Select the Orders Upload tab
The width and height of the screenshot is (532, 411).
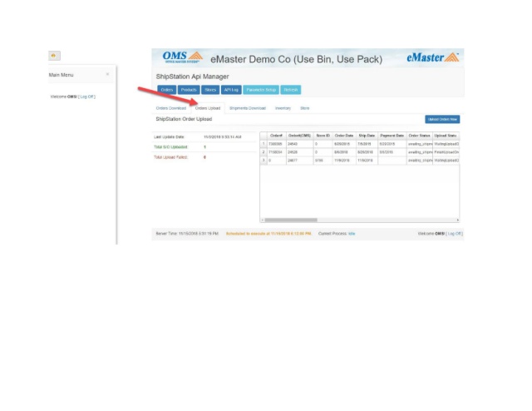click(207, 108)
